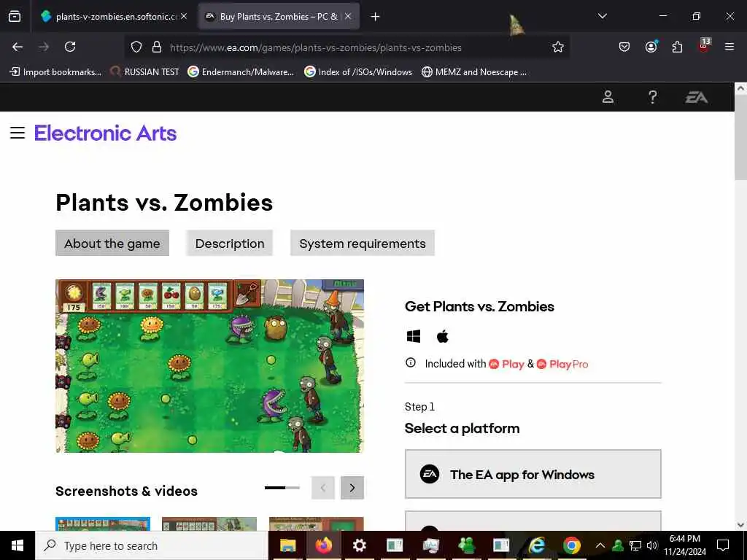Viewport: 747px width, 560px height.
Task: Reload the current page
Action: pos(70,47)
